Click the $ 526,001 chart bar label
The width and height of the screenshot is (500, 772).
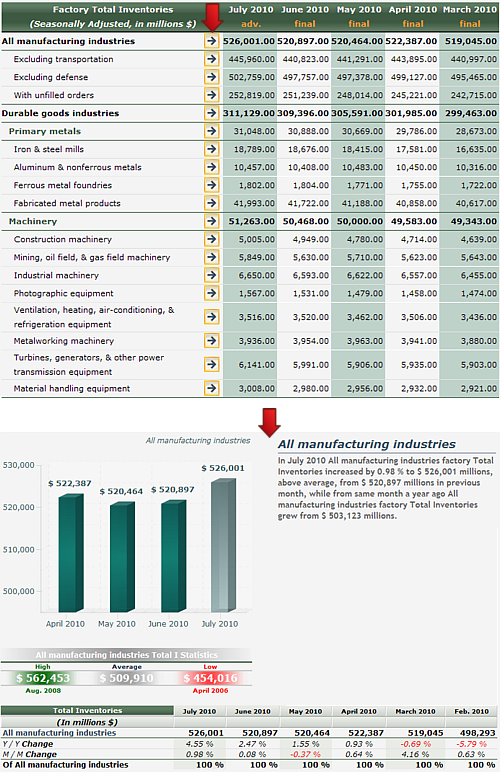pos(223,468)
